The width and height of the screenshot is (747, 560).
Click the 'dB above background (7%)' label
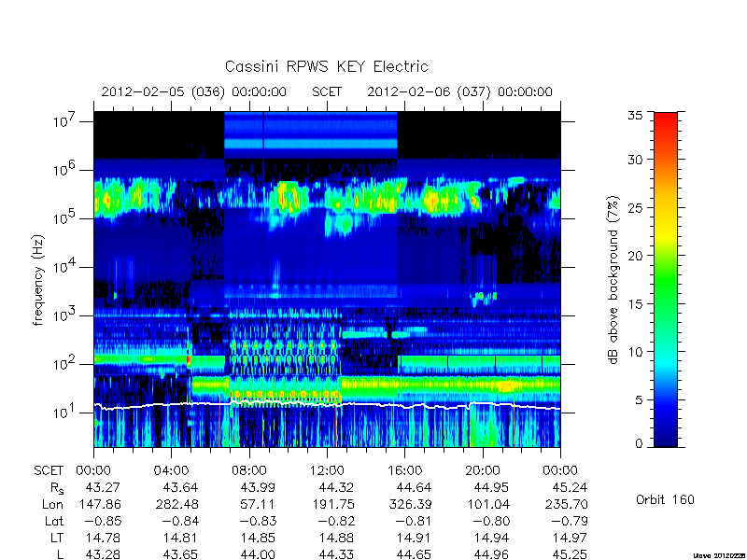(x=614, y=280)
